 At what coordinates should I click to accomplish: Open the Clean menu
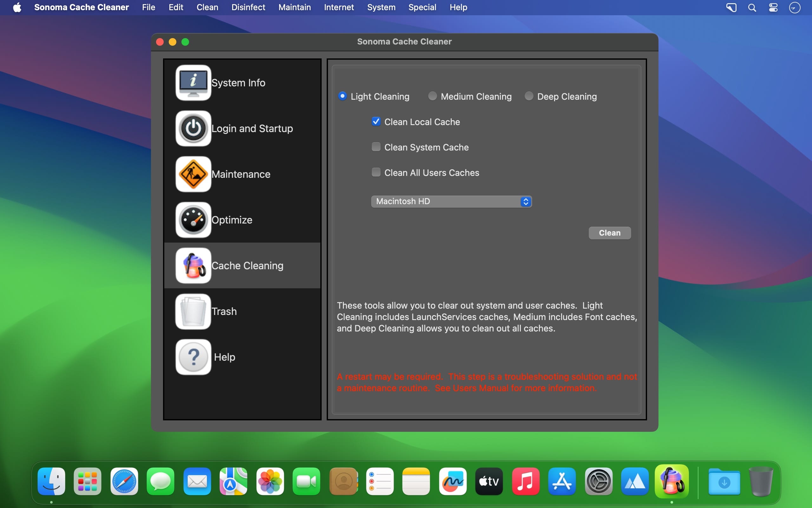click(207, 7)
